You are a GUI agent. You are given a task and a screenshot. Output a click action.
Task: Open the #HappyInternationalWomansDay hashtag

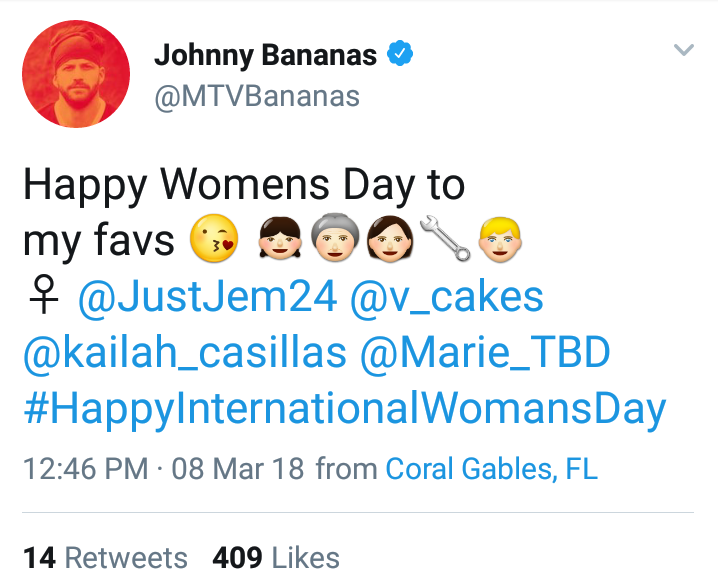click(x=345, y=410)
